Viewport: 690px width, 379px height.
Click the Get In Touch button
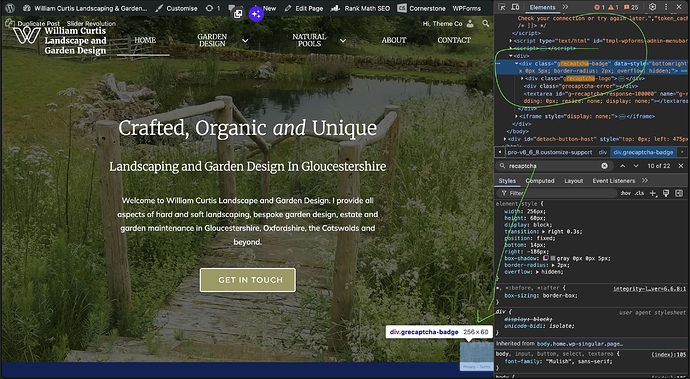pyautogui.click(x=248, y=280)
